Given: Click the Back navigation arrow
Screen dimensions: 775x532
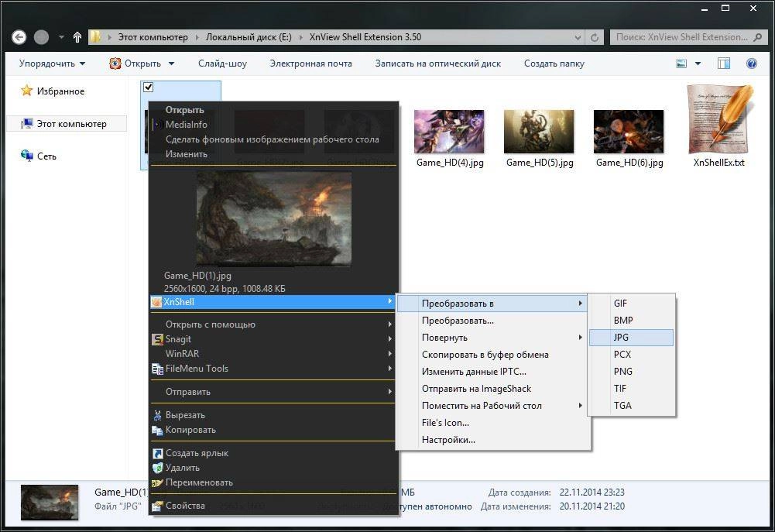Looking at the screenshot, I should coord(19,37).
